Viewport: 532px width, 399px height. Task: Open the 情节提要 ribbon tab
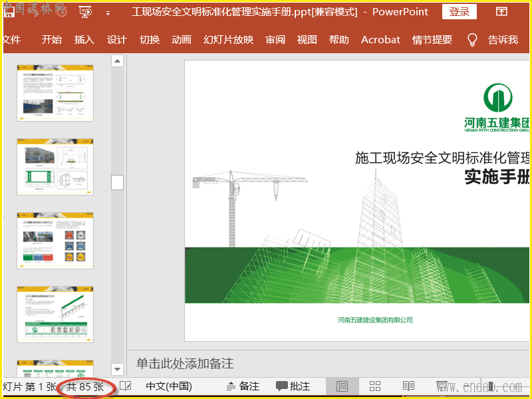coord(432,40)
